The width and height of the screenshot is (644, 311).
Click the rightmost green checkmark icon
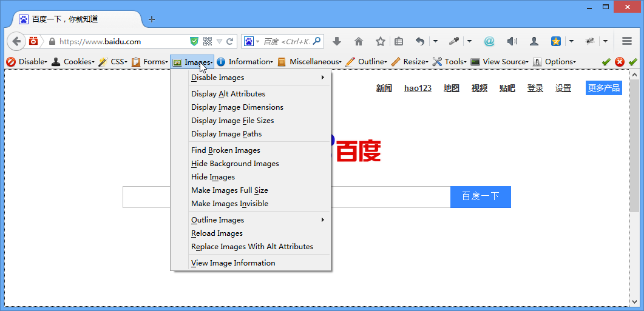633,62
